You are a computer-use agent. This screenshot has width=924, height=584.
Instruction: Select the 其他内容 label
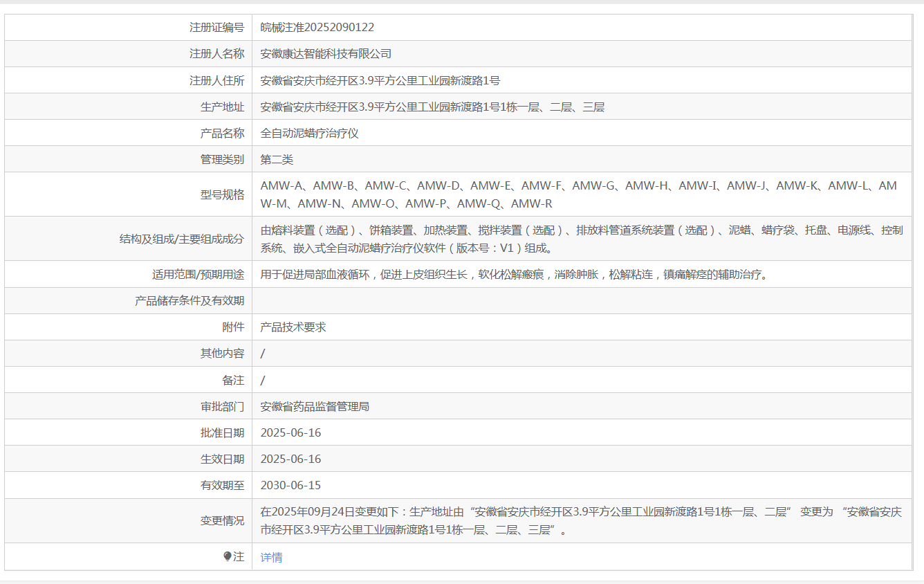coord(223,353)
